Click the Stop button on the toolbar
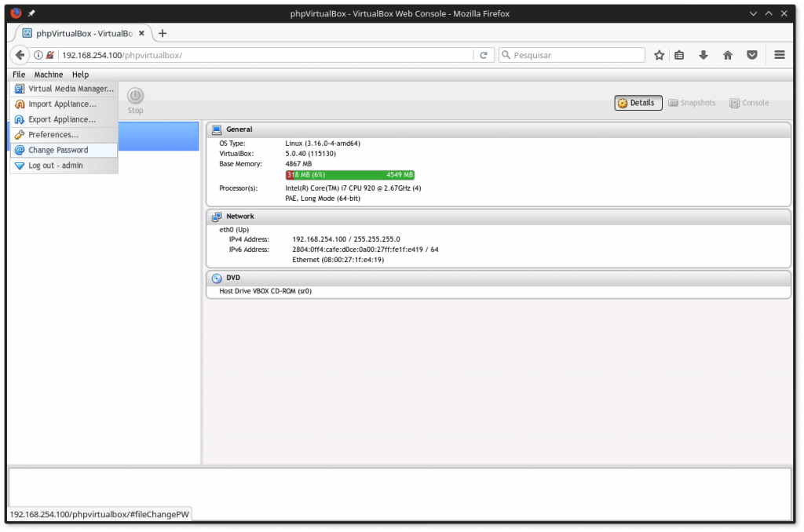Screen dimensions: 804x532 134,98
